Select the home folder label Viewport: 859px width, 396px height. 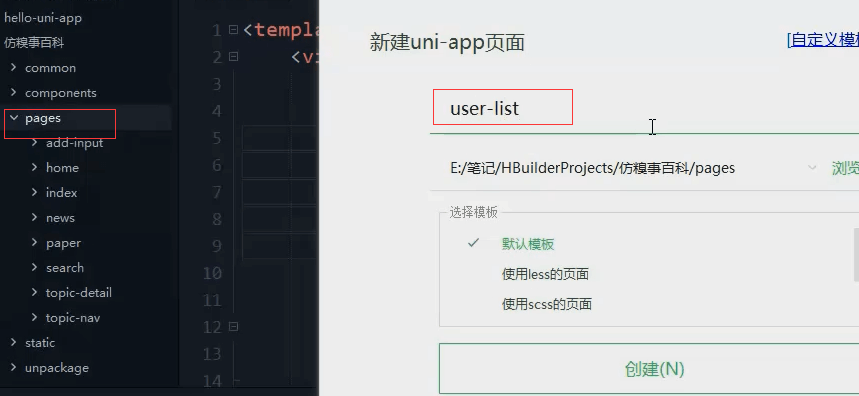pyautogui.click(x=62, y=168)
